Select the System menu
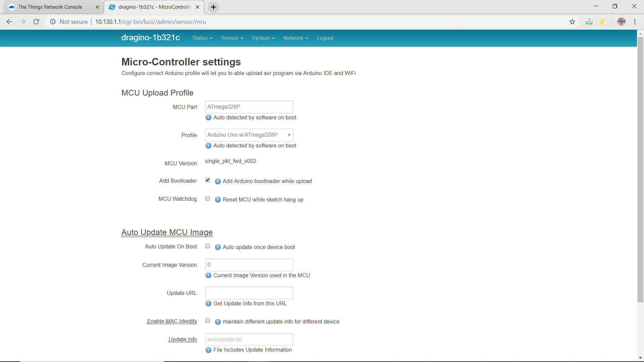The image size is (644, 362). pos(261,38)
